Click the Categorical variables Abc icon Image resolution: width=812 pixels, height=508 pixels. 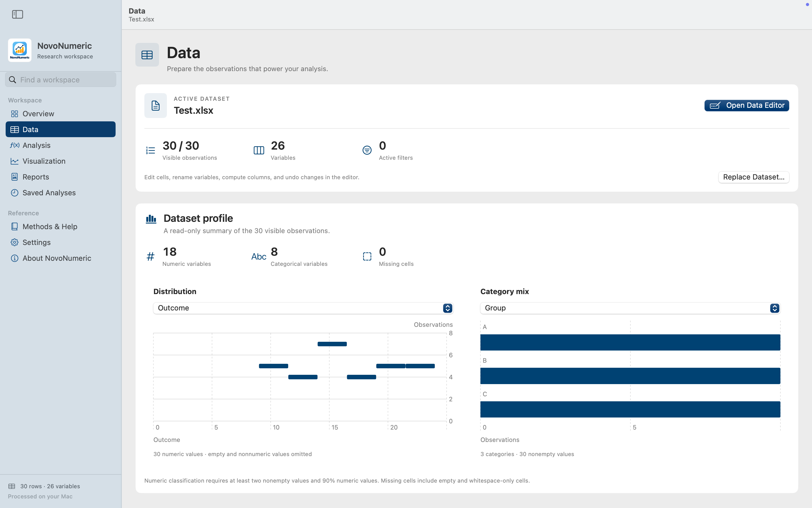point(259,256)
